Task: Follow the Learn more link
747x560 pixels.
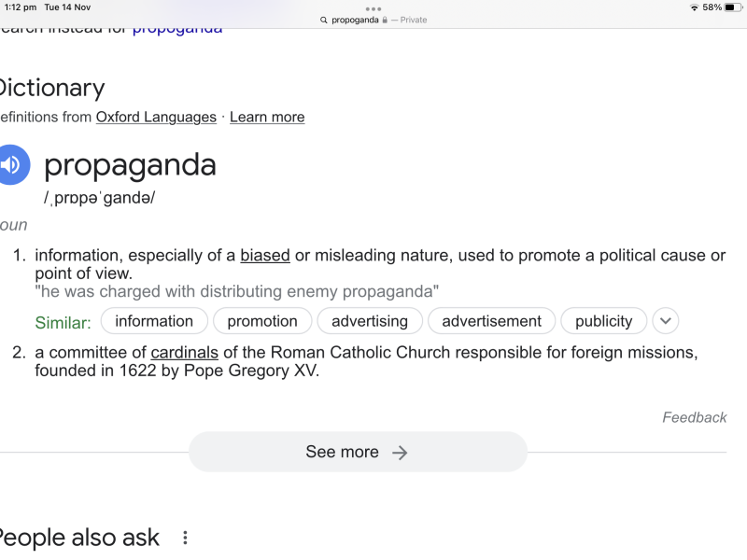Action: [267, 117]
